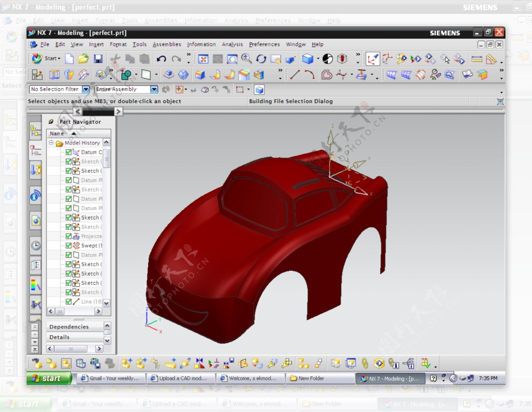
Task: Activate the Rotate view icon
Action: [x=261, y=59]
